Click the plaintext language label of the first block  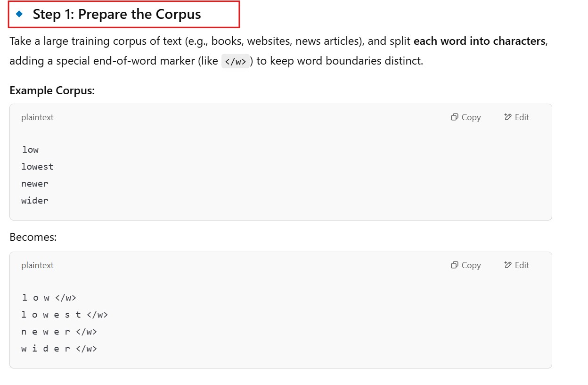37,117
